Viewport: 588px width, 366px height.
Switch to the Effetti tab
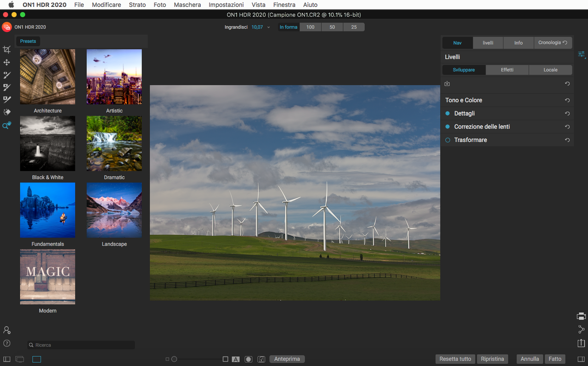(x=507, y=70)
